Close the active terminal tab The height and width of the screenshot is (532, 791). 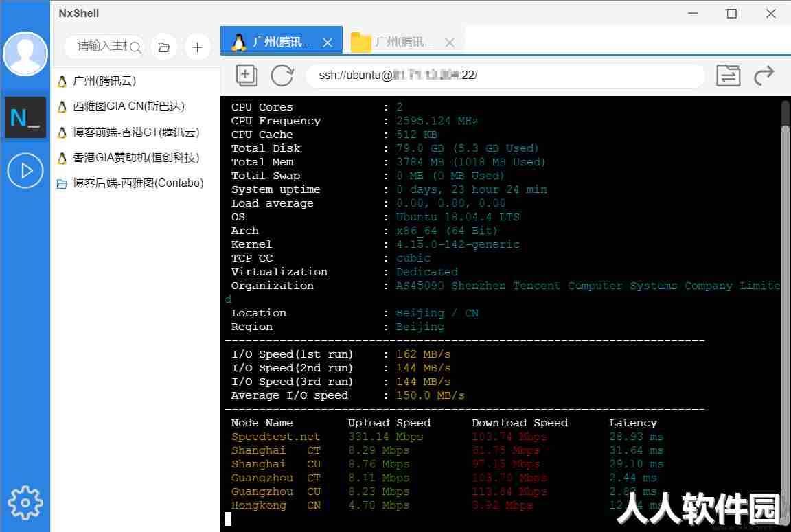point(328,43)
